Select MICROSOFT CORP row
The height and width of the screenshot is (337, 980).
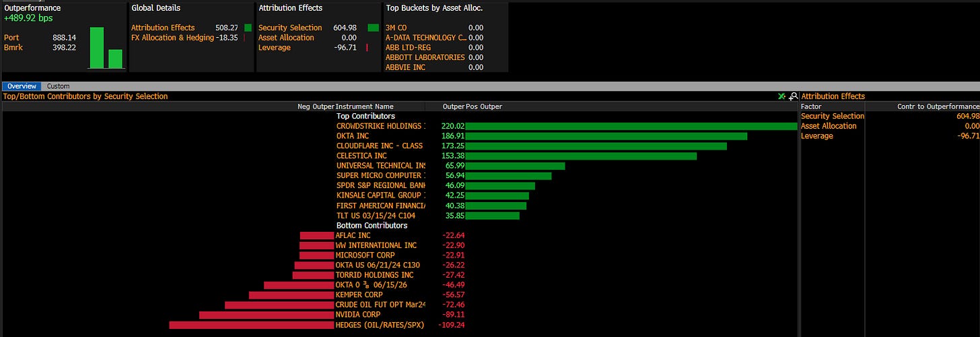365,255
